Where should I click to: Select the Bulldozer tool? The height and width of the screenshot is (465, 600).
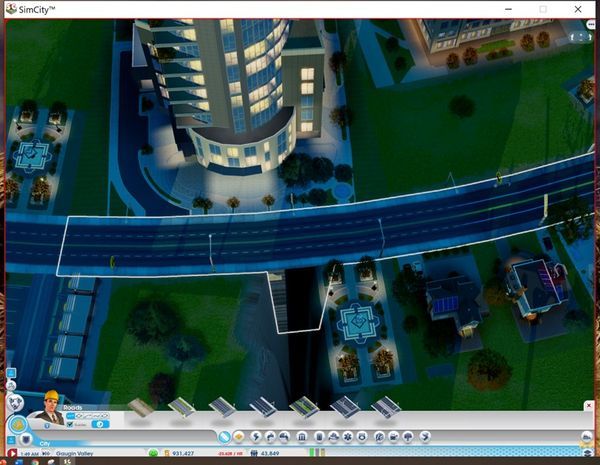coord(586,437)
